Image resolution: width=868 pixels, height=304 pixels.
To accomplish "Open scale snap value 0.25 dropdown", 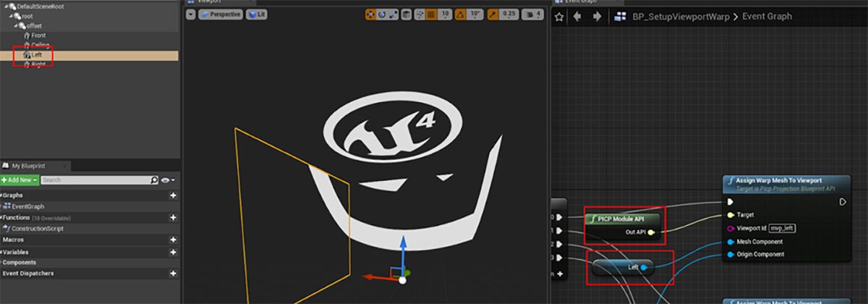I will [x=509, y=14].
